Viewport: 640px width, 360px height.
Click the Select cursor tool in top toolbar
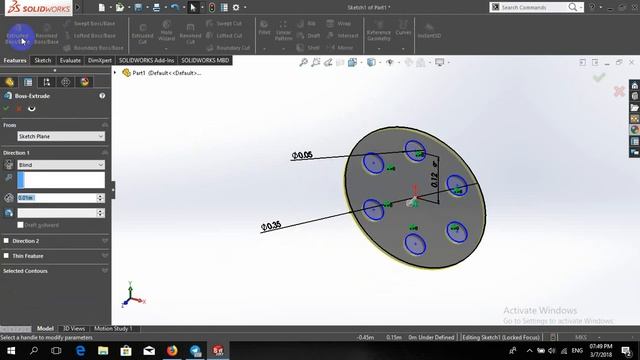pos(193,7)
